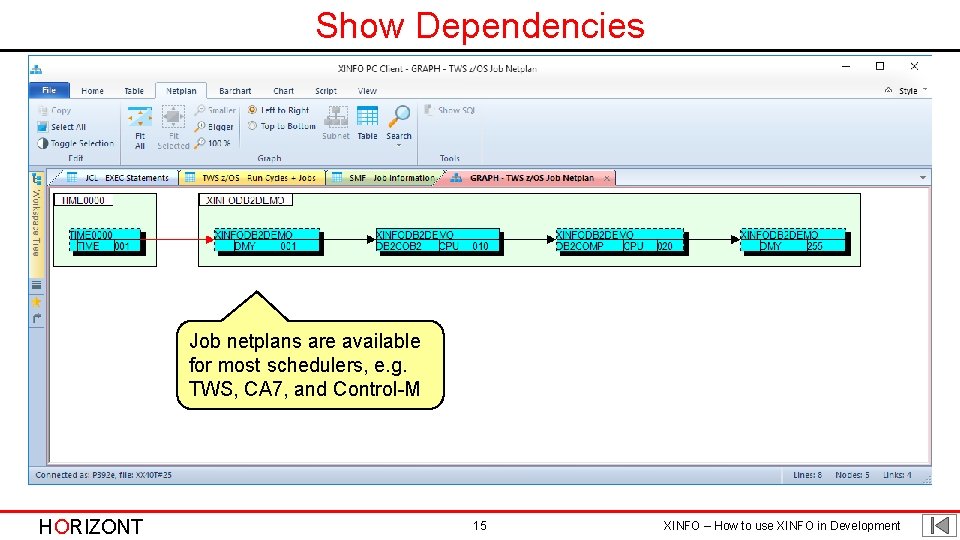This screenshot has width=960, height=540.
Task: Select the XINFODB2DEMO DMY 255 node
Action: pyautogui.click(x=795, y=241)
